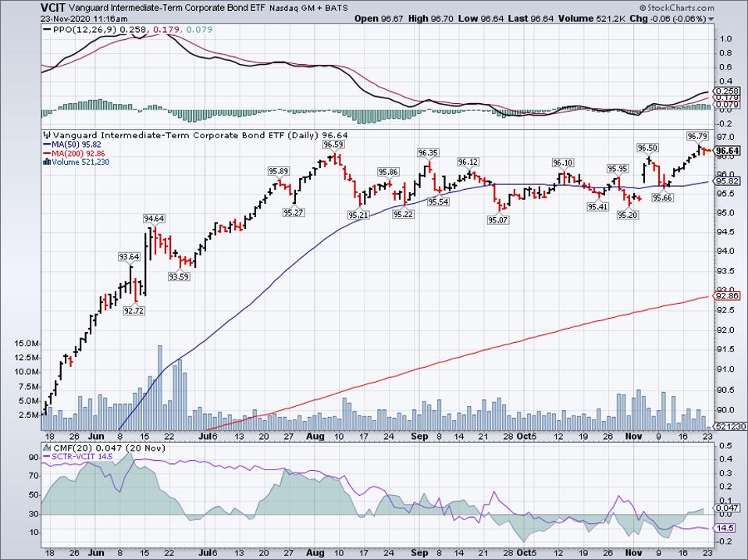Click the 92.86 MA(200) tag on right axis
Viewport: 748px width, 560px height.
(726, 296)
